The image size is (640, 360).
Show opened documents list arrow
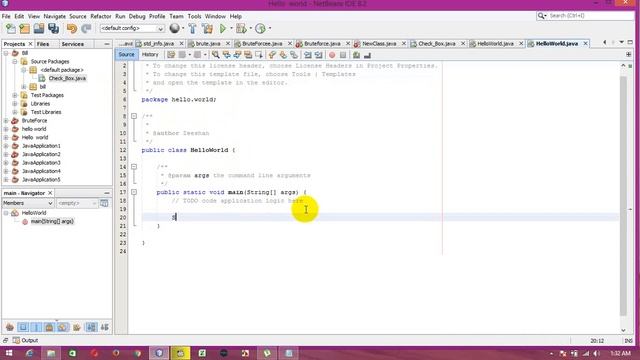pos(621,42)
